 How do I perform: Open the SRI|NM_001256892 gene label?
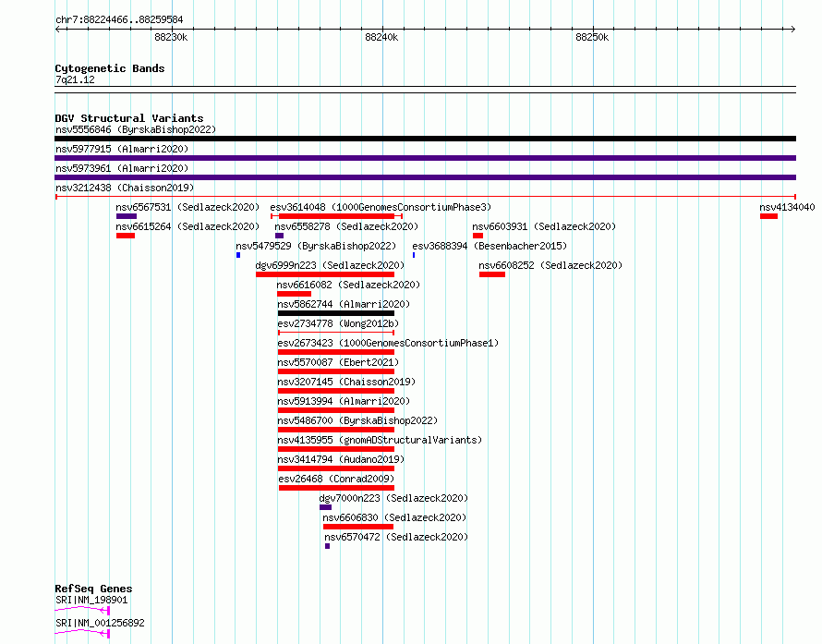[x=100, y=623]
